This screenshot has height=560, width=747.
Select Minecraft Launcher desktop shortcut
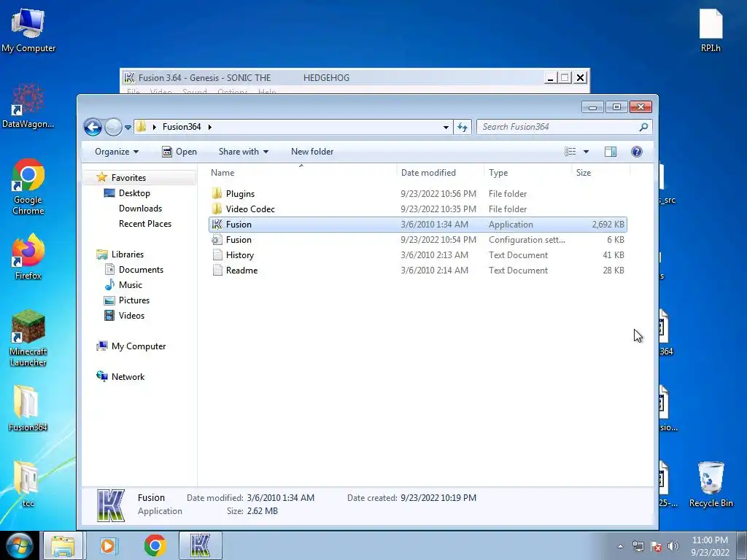pyautogui.click(x=28, y=338)
